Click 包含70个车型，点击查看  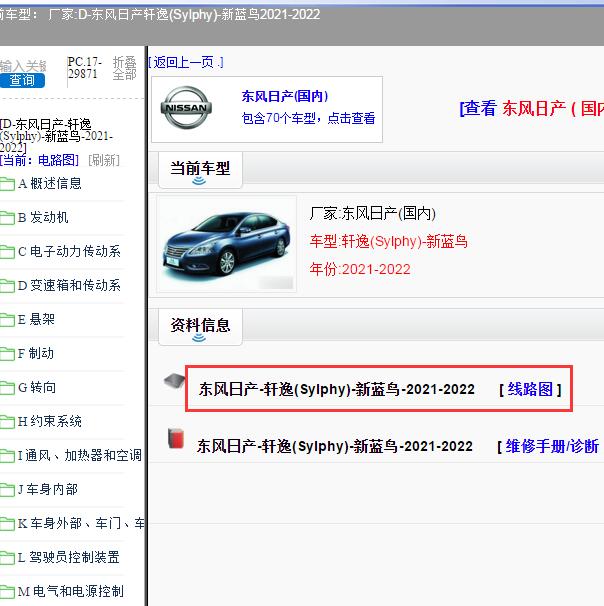click(x=308, y=118)
